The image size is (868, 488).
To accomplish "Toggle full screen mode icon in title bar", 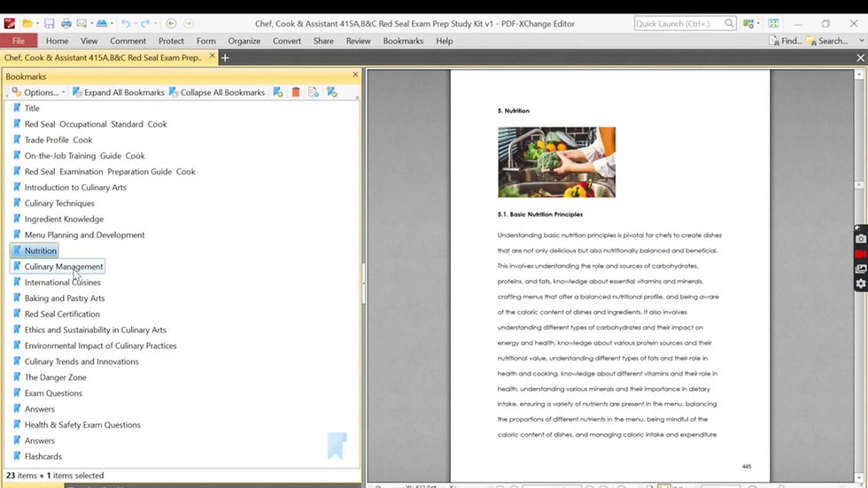I will pos(773,23).
